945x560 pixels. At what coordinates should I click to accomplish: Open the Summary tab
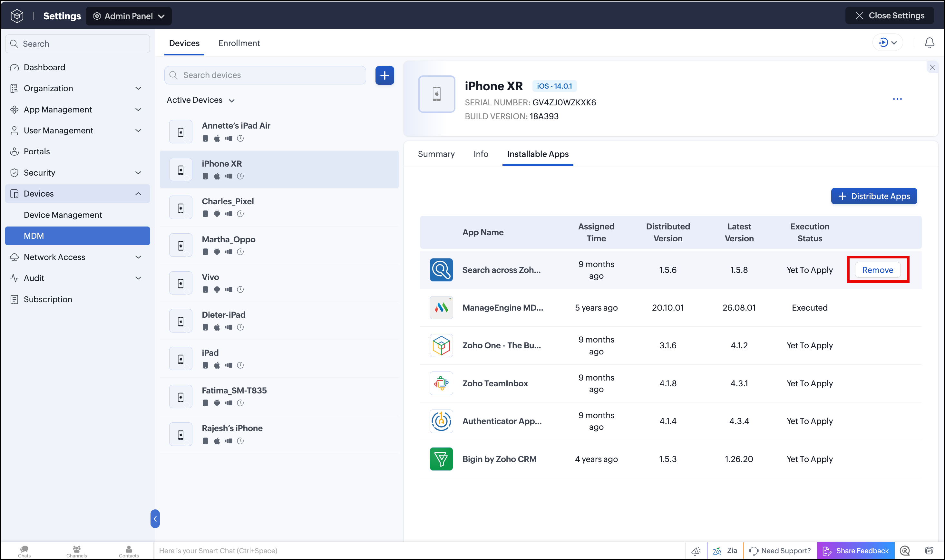436,154
